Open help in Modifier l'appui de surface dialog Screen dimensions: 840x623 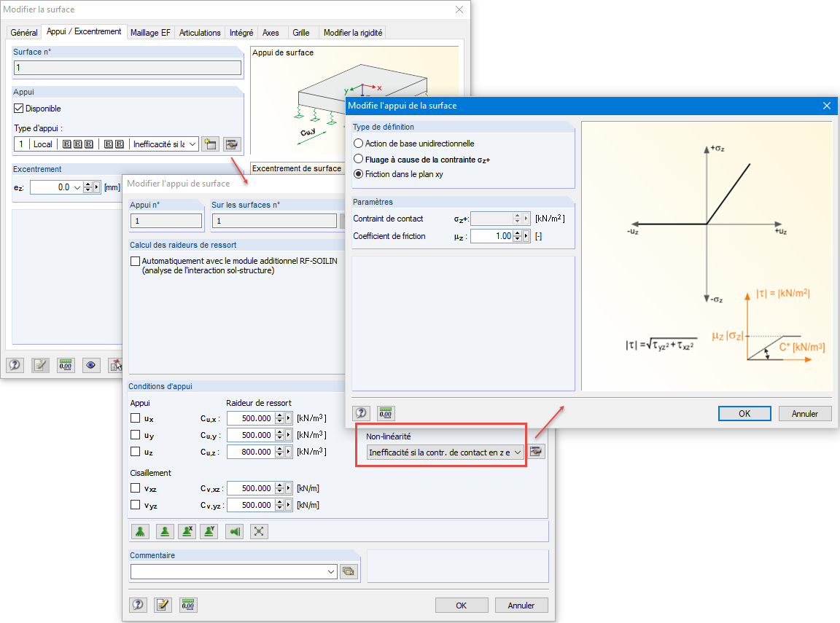(138, 605)
